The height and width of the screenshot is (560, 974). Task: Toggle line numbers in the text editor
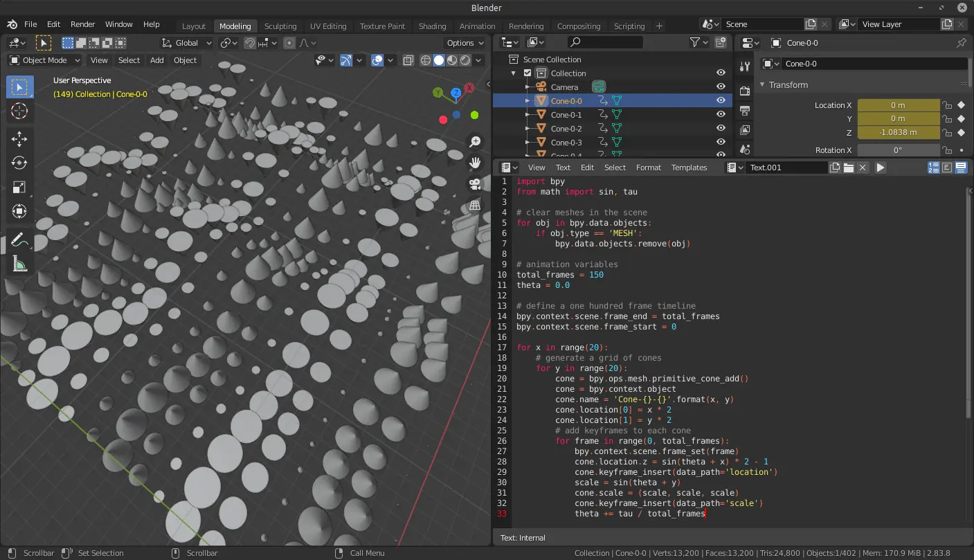point(934,167)
